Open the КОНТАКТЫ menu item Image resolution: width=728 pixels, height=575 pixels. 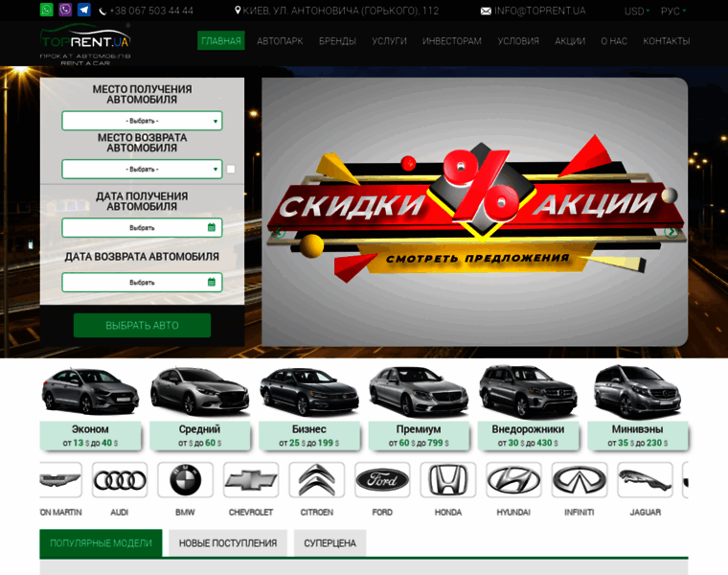(x=667, y=41)
